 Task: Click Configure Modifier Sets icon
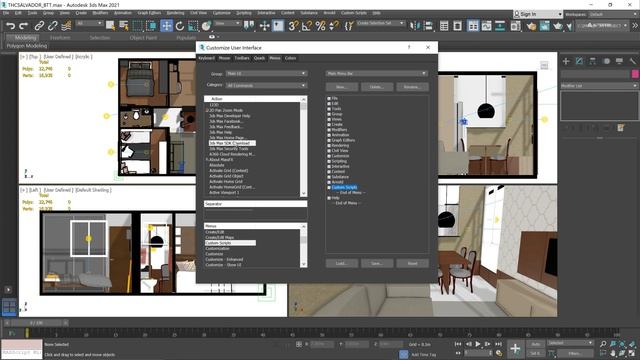(x=621, y=128)
